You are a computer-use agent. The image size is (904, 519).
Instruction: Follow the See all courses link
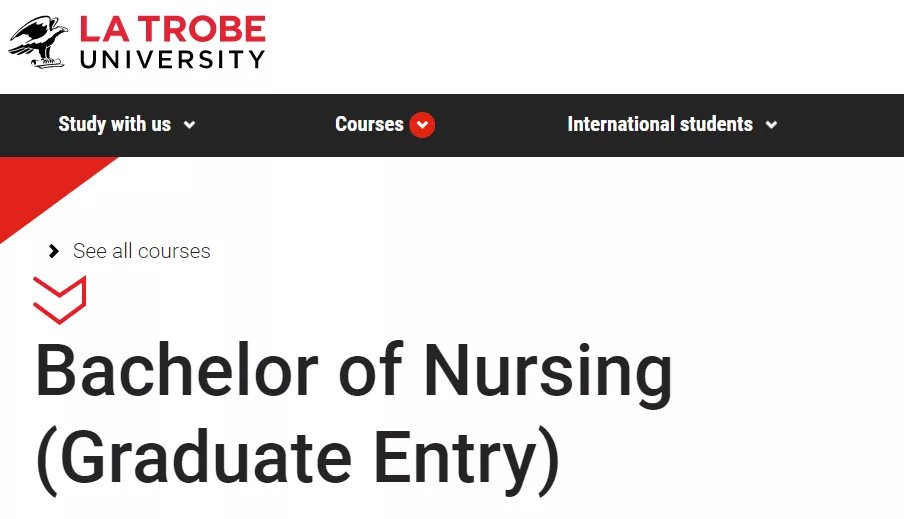tap(141, 251)
